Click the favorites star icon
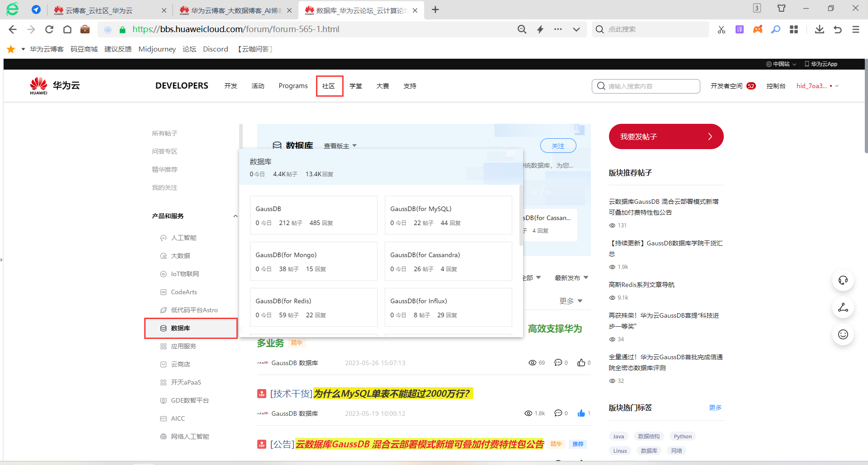Screen dimensions: 868x465 tap(11, 49)
